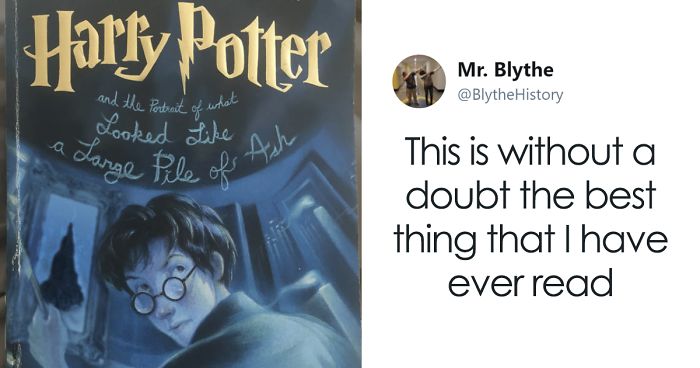Image resolution: width=700 pixels, height=368 pixels.
Task: Click the Mr. Blythe profile avatar
Action: pos(419,81)
